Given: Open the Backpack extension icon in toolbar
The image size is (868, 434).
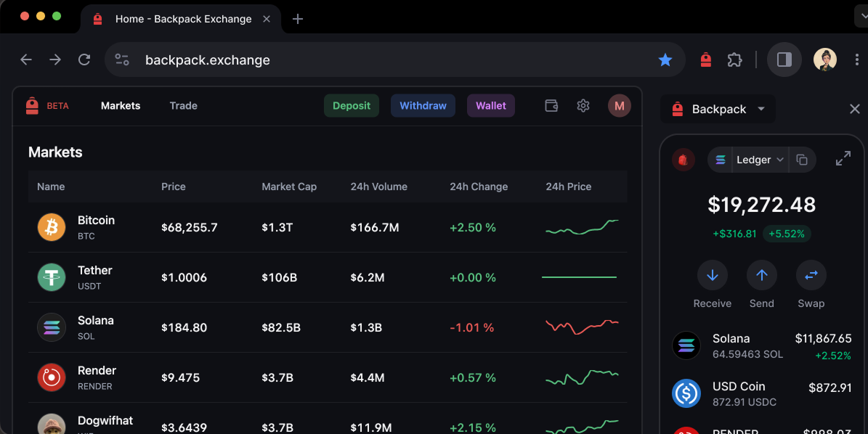Looking at the screenshot, I should click(706, 60).
